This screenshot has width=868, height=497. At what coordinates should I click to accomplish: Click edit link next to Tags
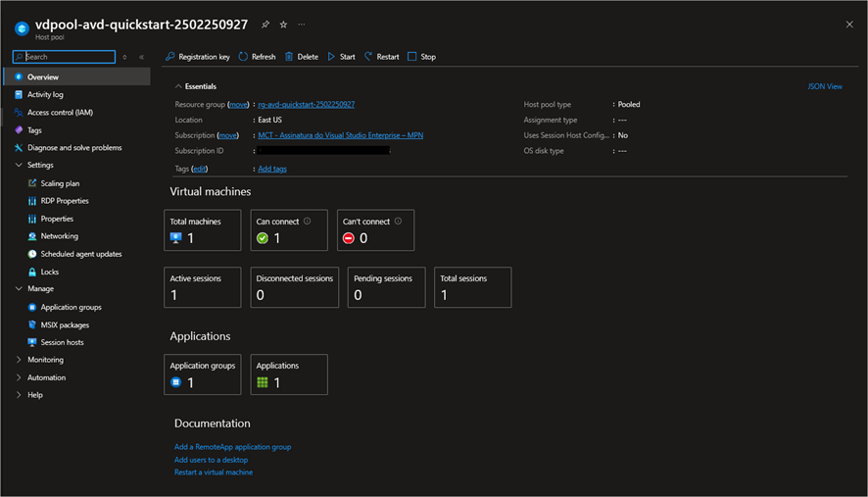click(199, 169)
